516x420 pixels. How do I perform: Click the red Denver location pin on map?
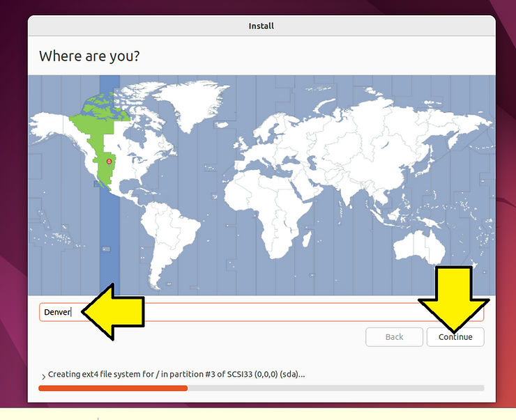point(109,161)
